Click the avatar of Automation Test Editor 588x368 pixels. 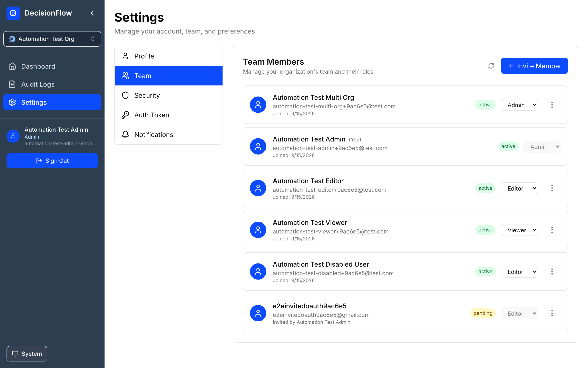258,188
